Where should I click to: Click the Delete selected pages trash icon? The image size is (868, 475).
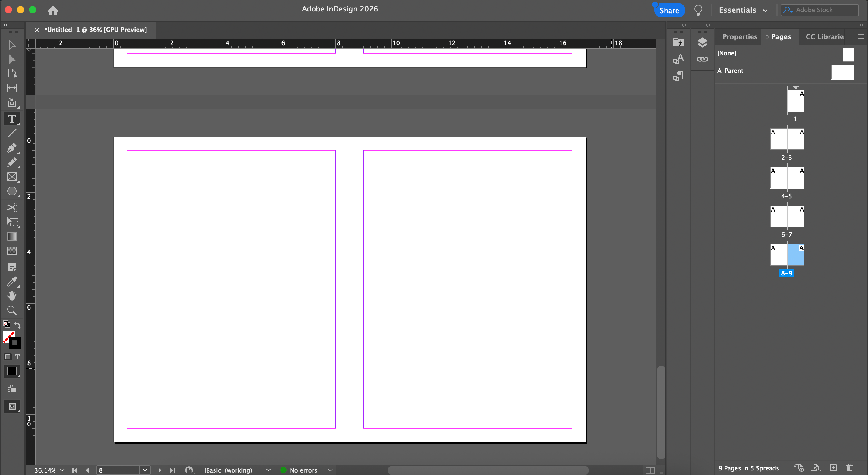pos(850,467)
